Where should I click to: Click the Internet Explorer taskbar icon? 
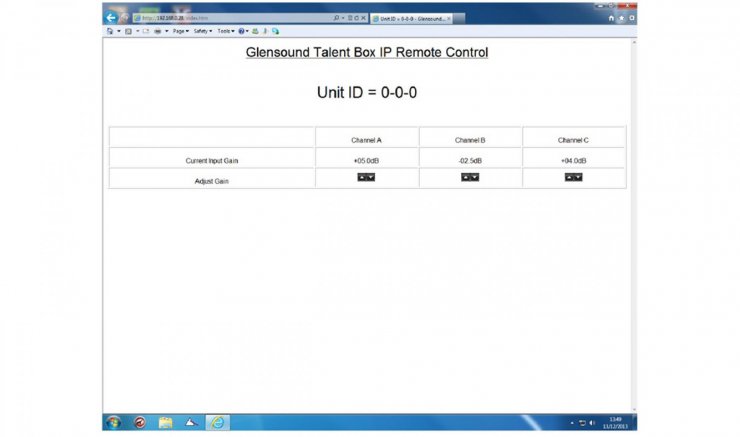click(x=218, y=422)
